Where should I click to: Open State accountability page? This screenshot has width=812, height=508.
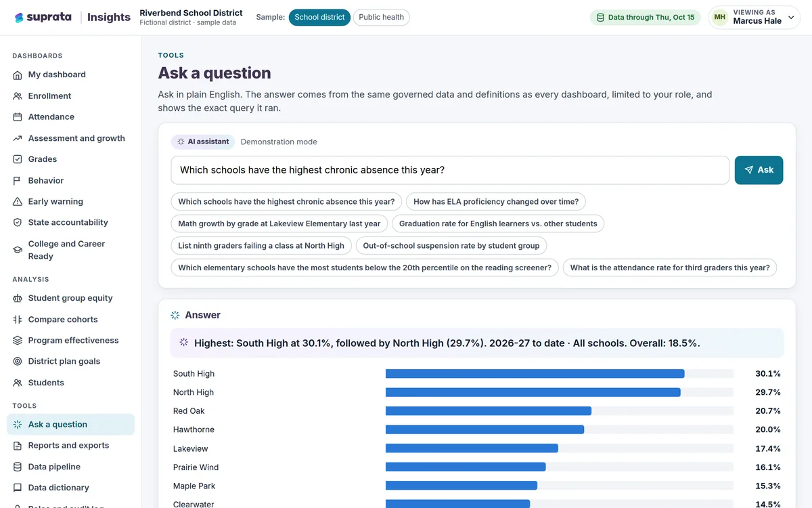point(70,223)
